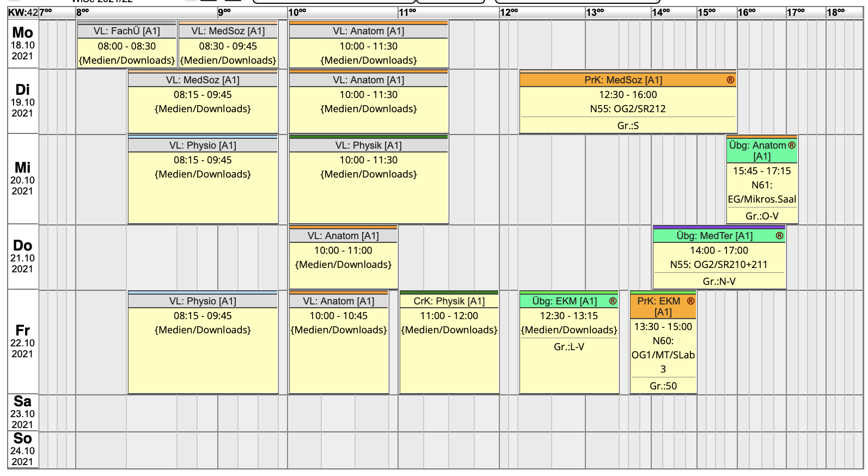Open Medien/Downloads for Friday's CrK: Physik

(449, 330)
